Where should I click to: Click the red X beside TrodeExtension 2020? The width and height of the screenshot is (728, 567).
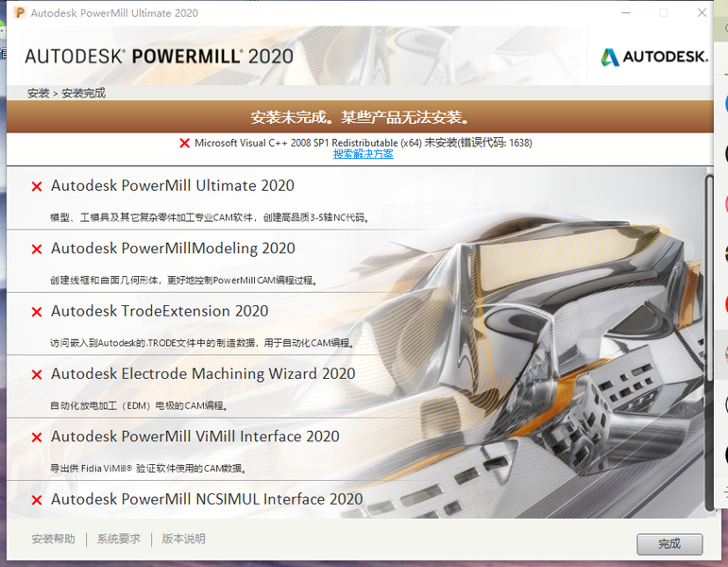[37, 312]
